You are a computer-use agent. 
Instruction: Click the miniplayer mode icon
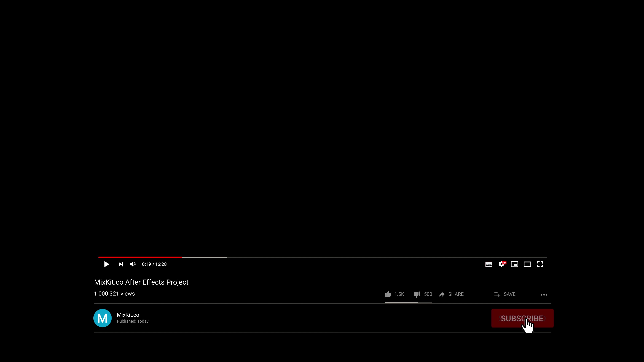pos(514,264)
